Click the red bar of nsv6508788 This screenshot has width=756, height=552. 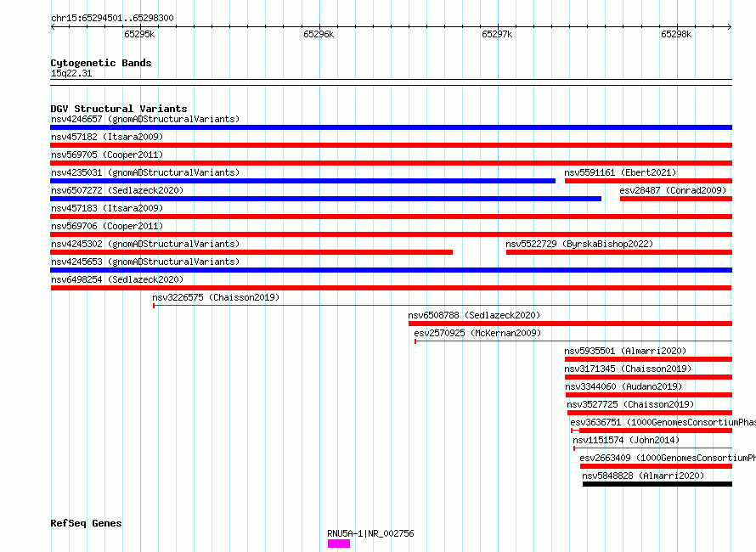pyautogui.click(x=570, y=324)
